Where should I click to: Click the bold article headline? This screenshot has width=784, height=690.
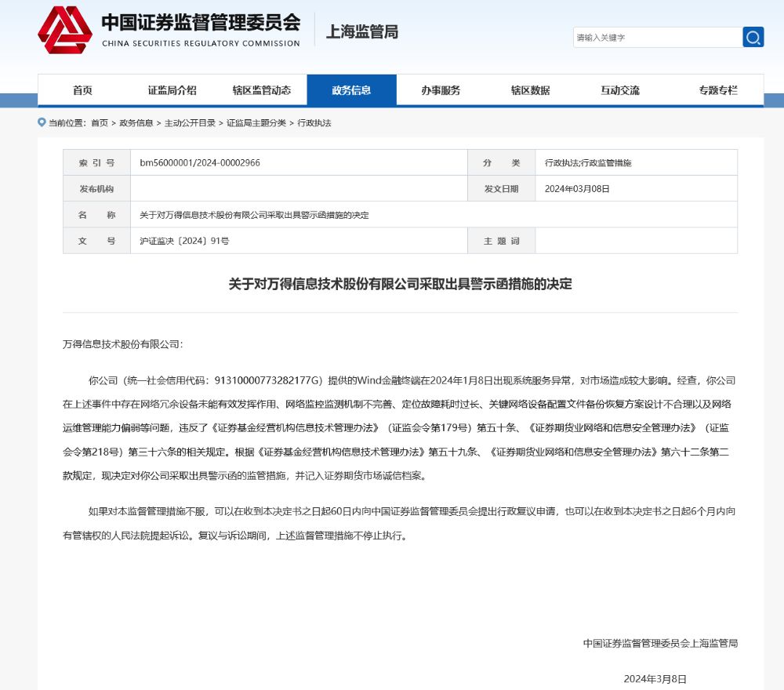[400, 284]
